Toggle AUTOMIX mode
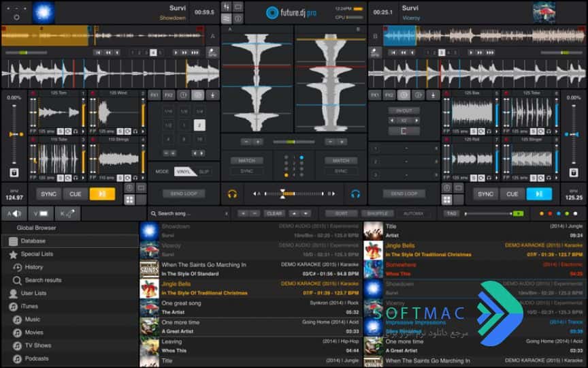Image resolution: width=588 pixels, height=368 pixels. tap(413, 214)
